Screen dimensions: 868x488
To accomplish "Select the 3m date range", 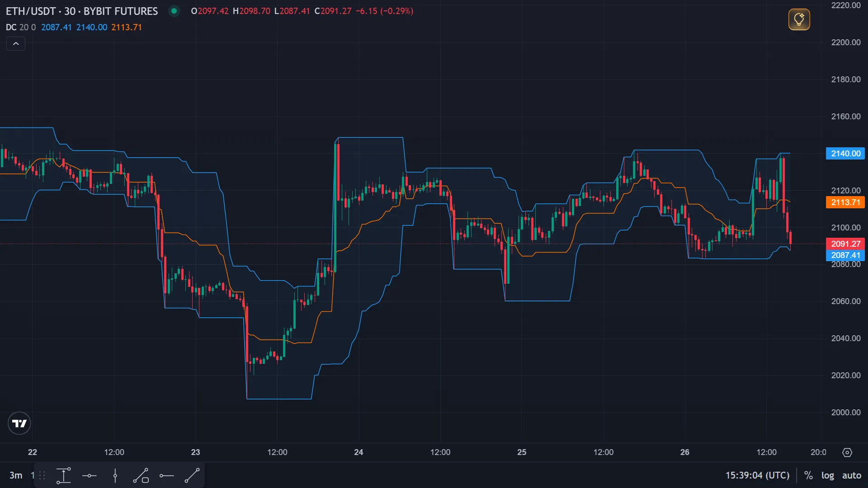I will tap(16, 475).
